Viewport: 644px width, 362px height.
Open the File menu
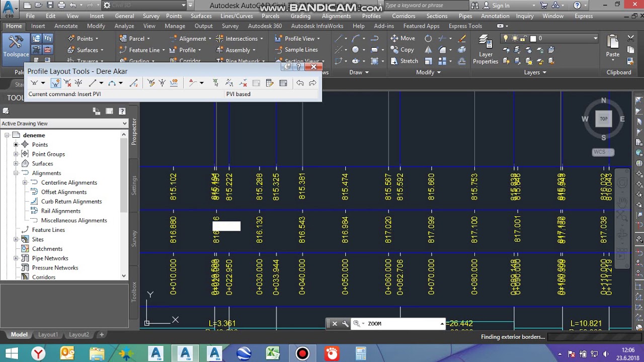(31, 16)
